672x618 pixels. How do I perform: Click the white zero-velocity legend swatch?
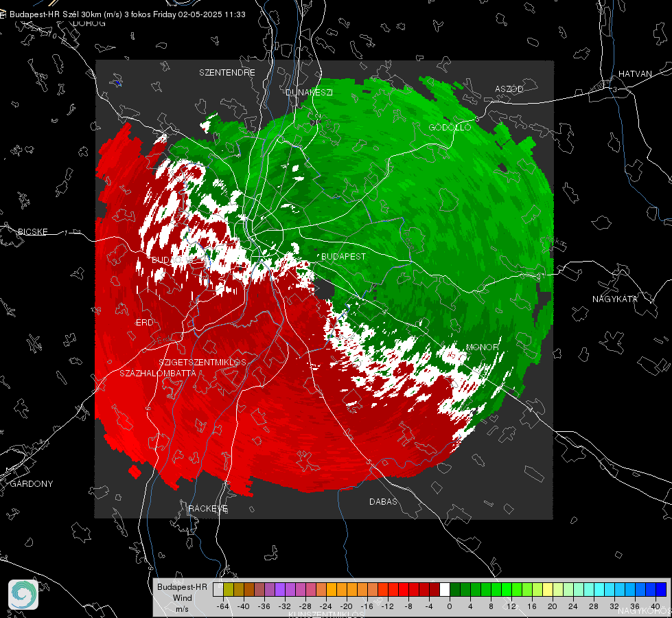coord(444,589)
